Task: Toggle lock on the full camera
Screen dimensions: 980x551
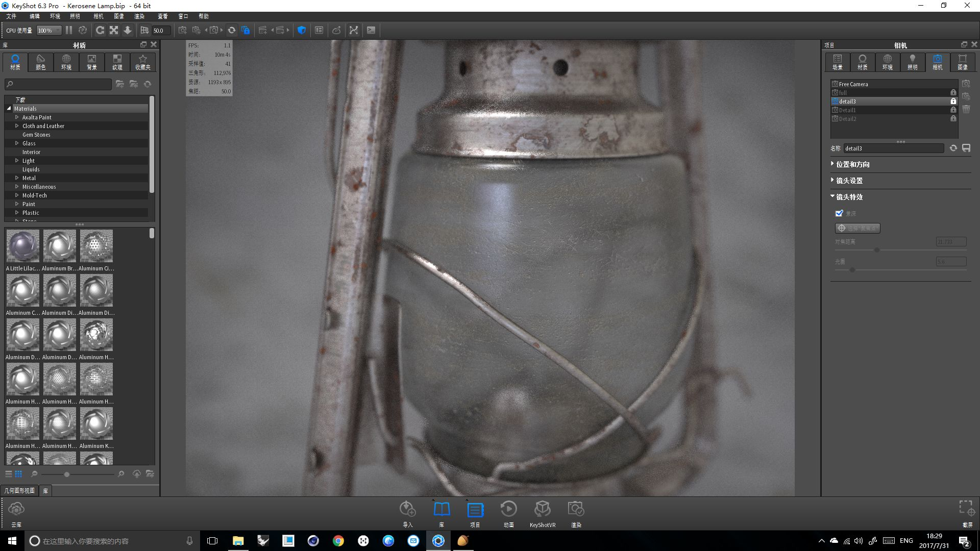Action: tap(953, 93)
